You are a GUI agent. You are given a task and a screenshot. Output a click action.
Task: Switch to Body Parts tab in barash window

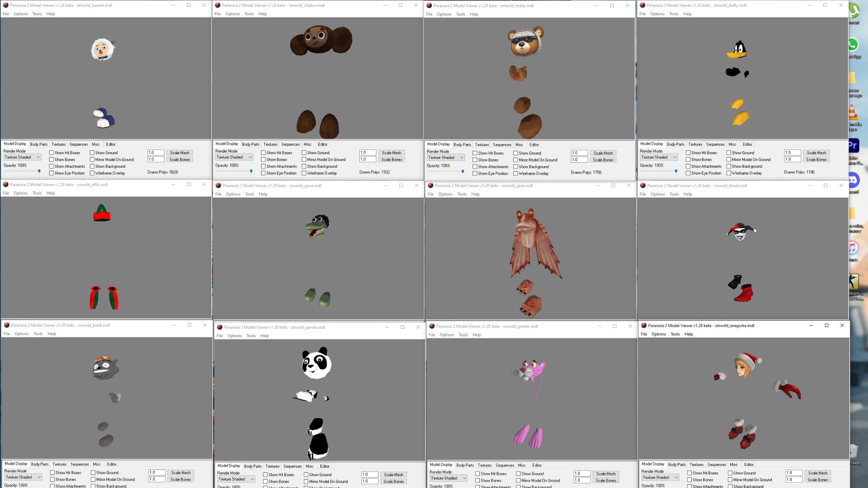coord(39,144)
